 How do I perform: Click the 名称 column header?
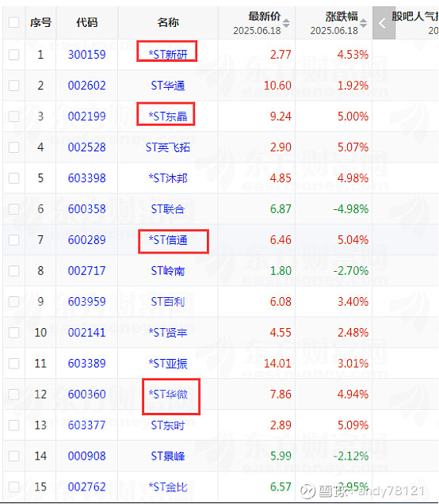[168, 22]
